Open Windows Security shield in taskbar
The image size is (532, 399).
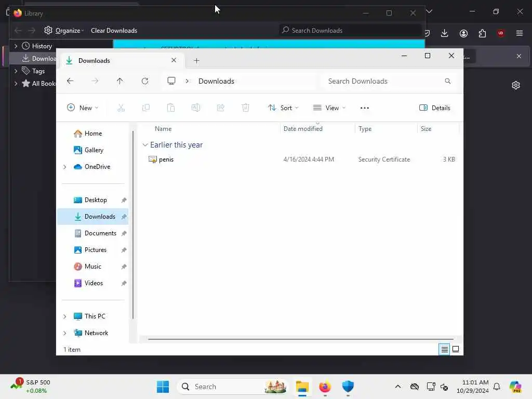[x=348, y=387]
